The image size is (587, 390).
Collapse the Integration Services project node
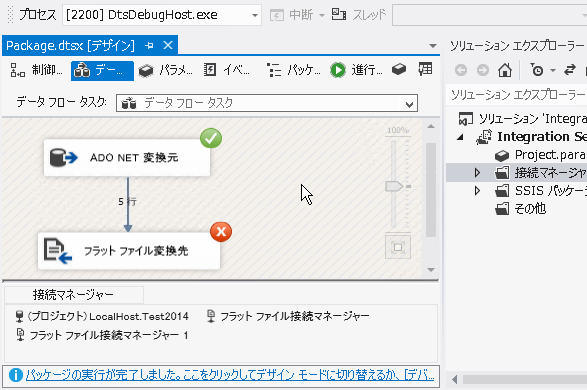(460, 137)
